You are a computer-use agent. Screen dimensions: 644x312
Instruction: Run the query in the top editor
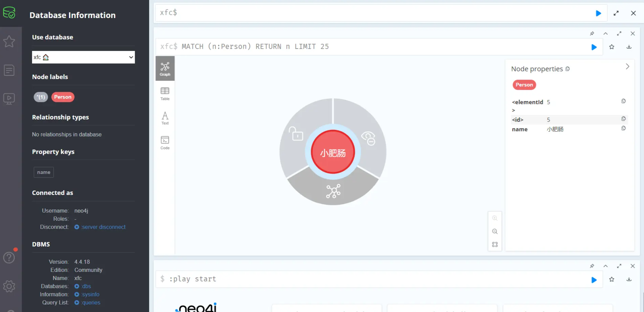pyautogui.click(x=598, y=13)
